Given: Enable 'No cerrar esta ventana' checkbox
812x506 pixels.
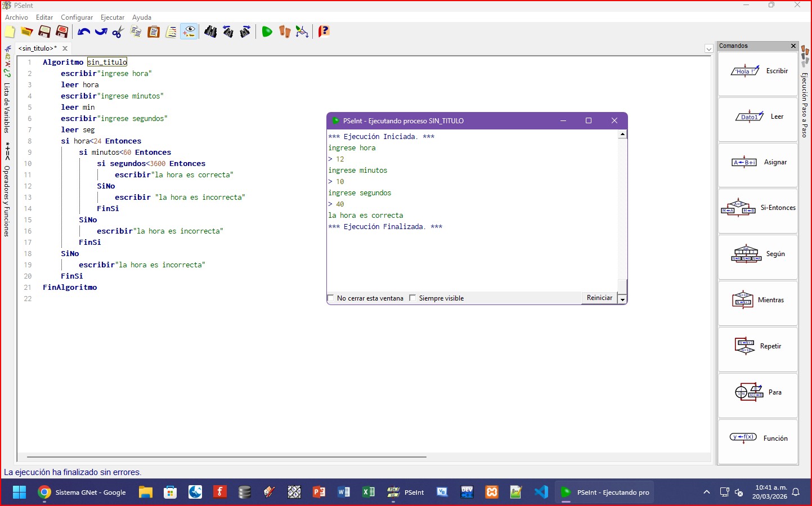Looking at the screenshot, I should [331, 298].
